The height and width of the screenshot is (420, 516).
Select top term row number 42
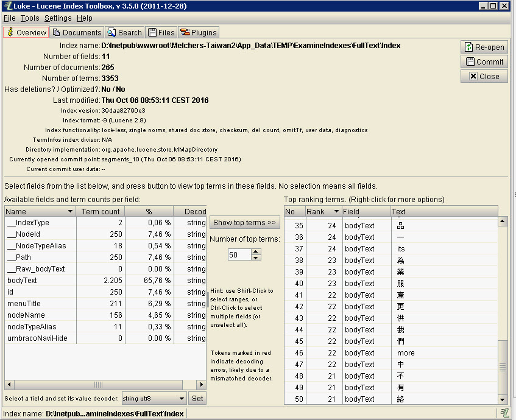391,307
